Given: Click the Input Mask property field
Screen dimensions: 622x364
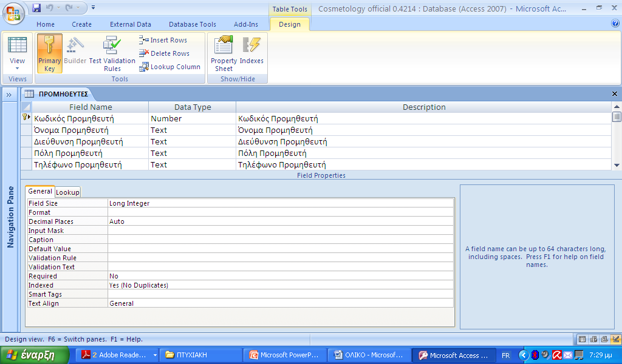Looking at the screenshot, I should coord(281,231).
